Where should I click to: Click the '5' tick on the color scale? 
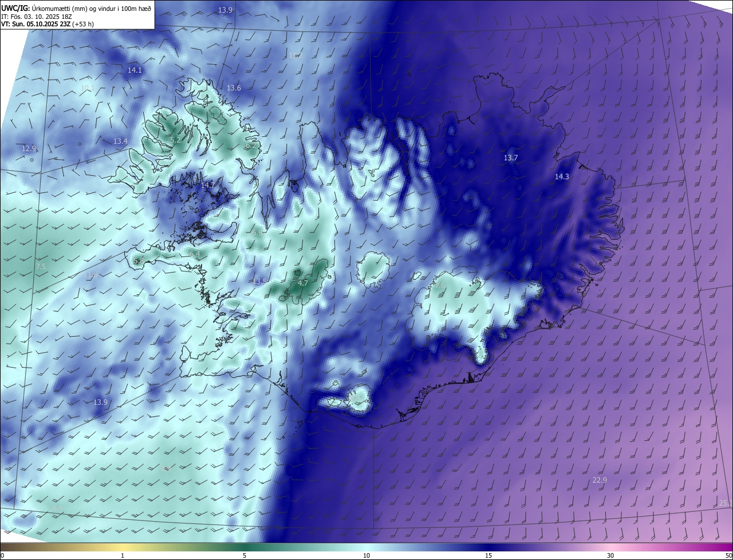click(x=245, y=555)
